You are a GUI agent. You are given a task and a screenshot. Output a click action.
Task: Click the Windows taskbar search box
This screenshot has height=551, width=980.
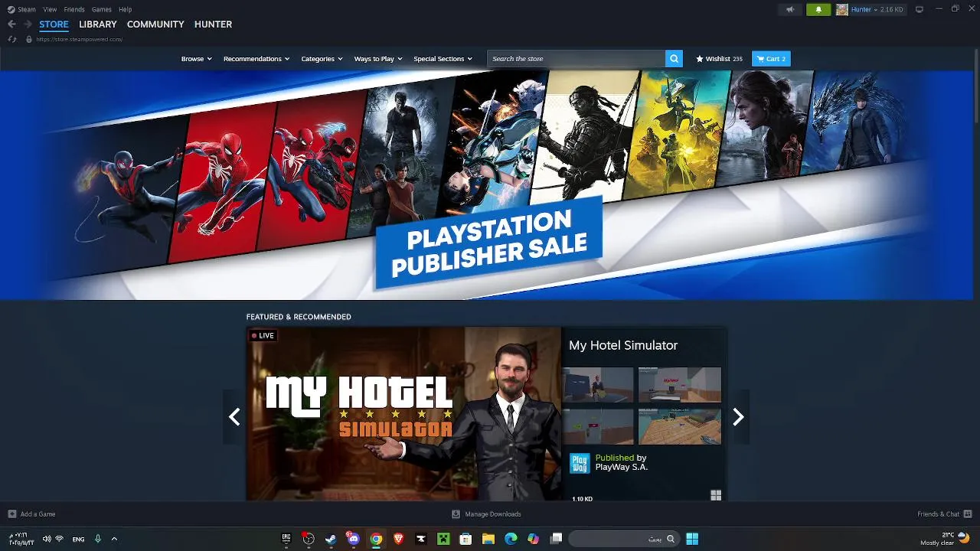tap(624, 539)
